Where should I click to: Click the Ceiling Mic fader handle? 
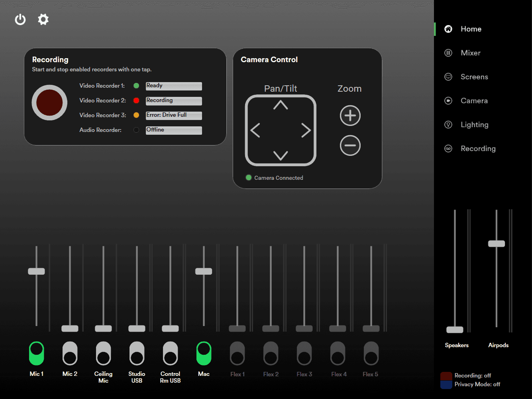click(103, 328)
